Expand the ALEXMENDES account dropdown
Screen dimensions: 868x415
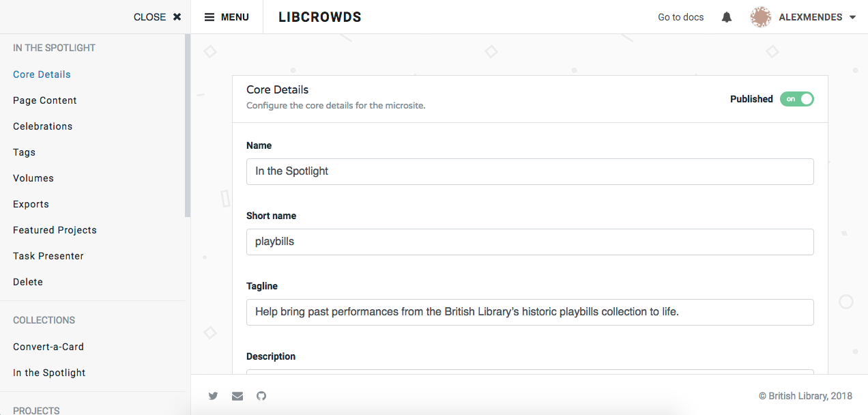(x=851, y=17)
